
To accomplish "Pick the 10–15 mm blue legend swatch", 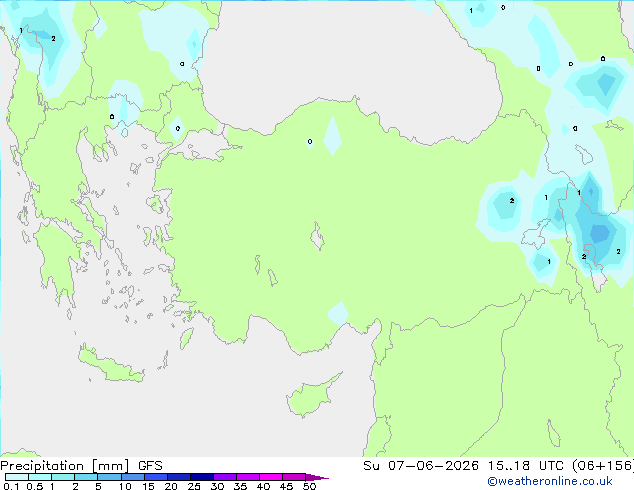I will 132,477.
